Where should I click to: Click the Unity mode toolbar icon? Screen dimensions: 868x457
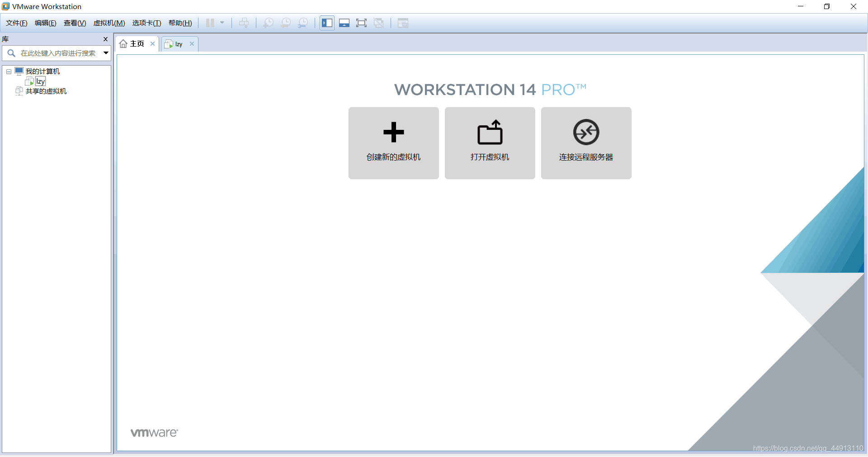click(x=379, y=23)
